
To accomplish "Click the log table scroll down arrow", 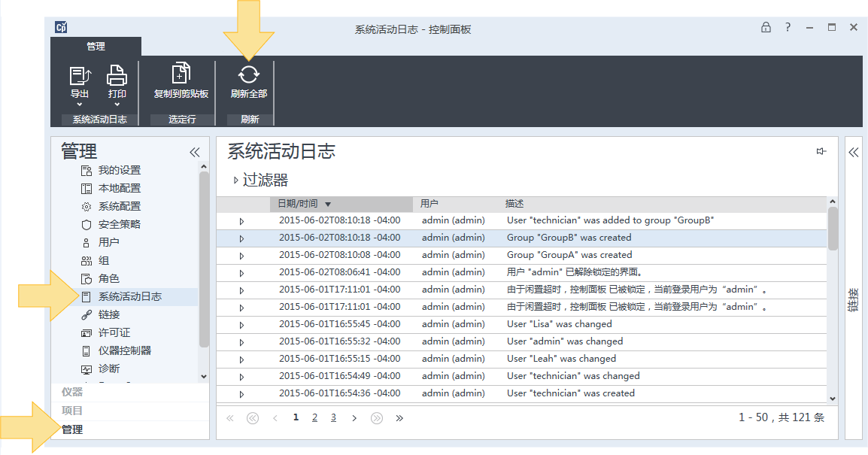I will (832, 399).
